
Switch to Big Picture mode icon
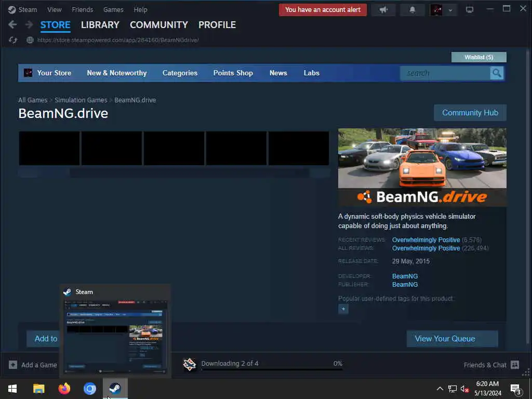[470, 10]
